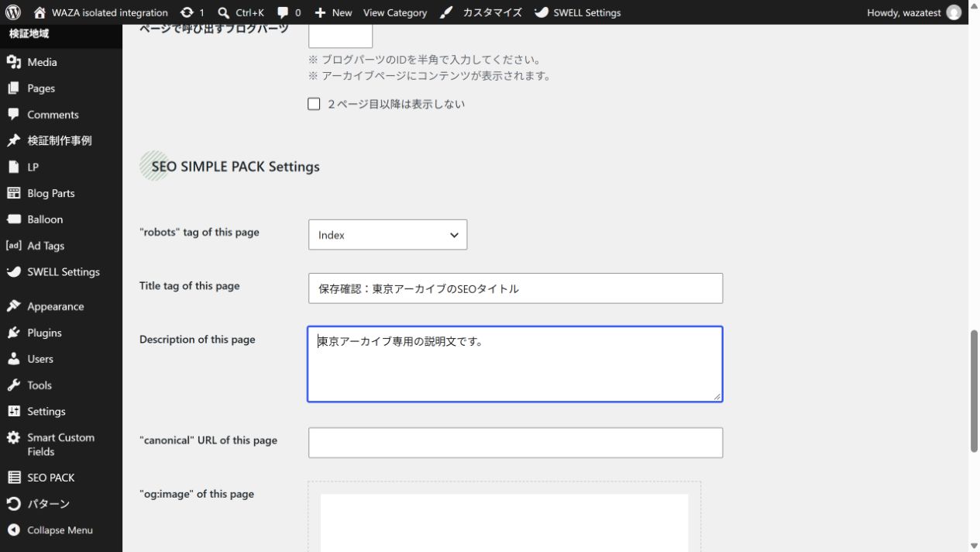Screen dimensions: 980x552
Task: Click the updates refresh icon
Action: coord(187,12)
